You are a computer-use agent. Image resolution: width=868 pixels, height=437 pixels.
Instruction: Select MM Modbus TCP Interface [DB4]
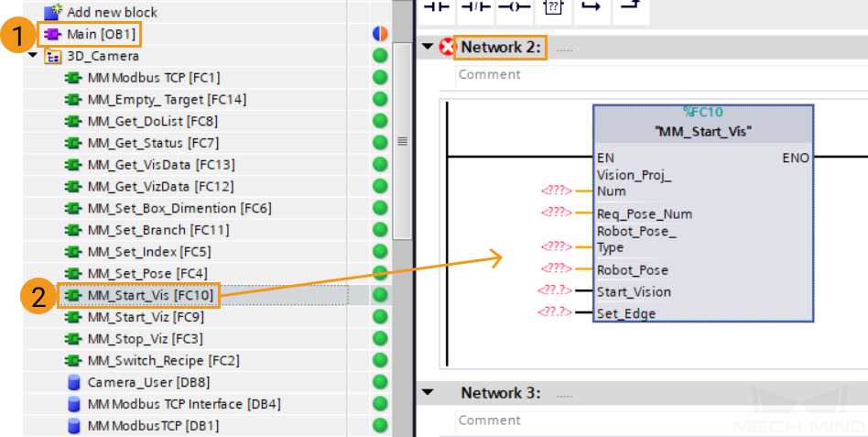click(x=184, y=404)
